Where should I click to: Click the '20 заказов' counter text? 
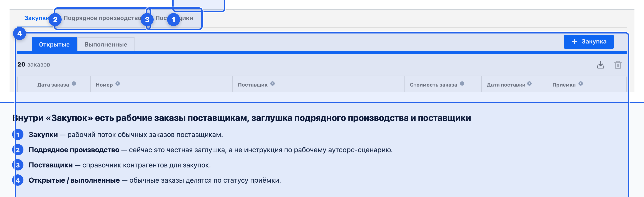tap(34, 65)
